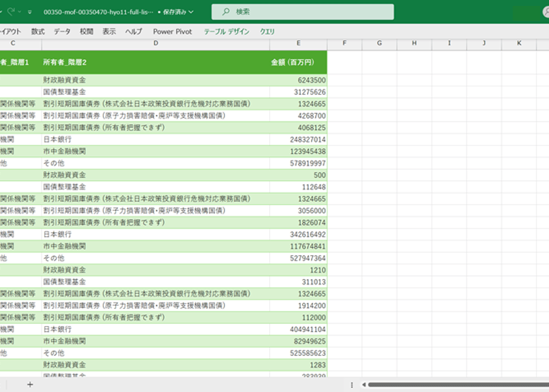
Task: Select the cell with value 1283
Action: click(298, 365)
